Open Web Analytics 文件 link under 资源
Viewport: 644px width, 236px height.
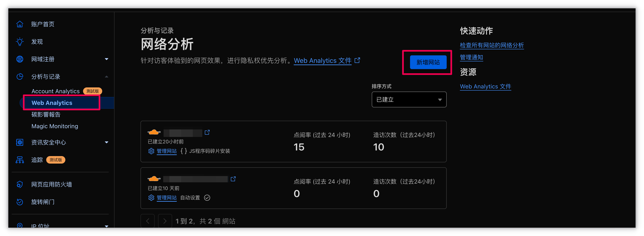tap(485, 87)
